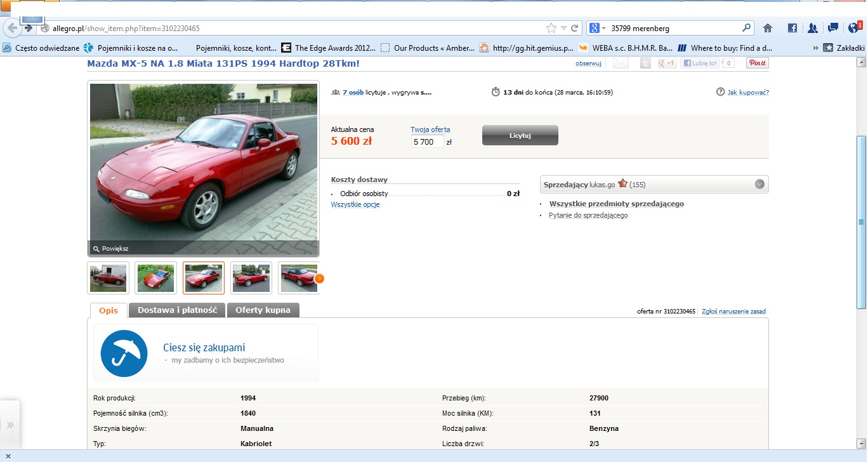Share auction via envelope email icon
The height and width of the screenshot is (462, 868).
coord(620,63)
